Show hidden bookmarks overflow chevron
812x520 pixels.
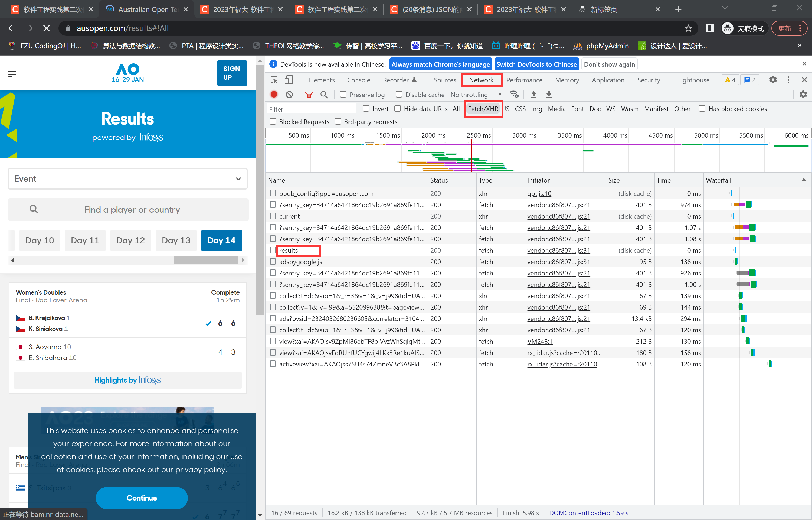click(x=799, y=46)
